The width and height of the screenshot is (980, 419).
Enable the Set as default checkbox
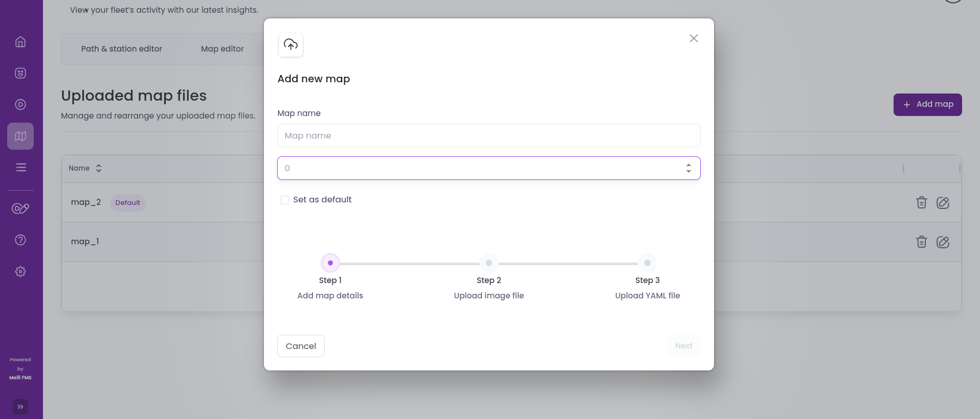[285, 200]
